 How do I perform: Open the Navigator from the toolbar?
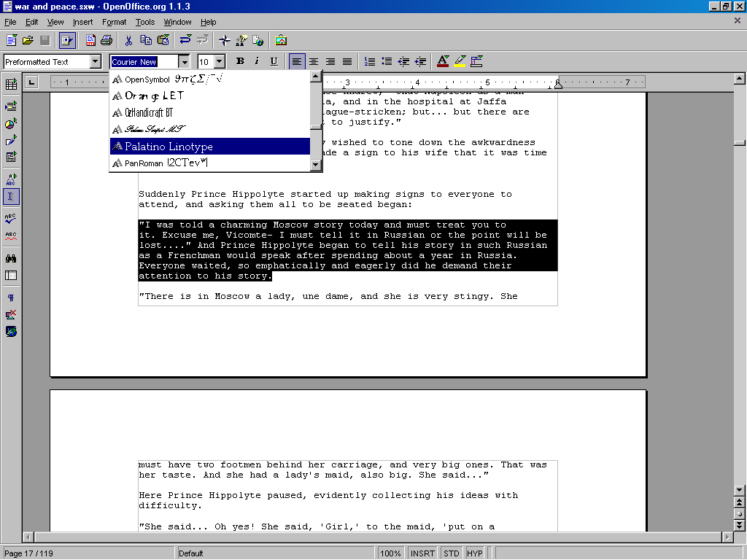coord(225,40)
